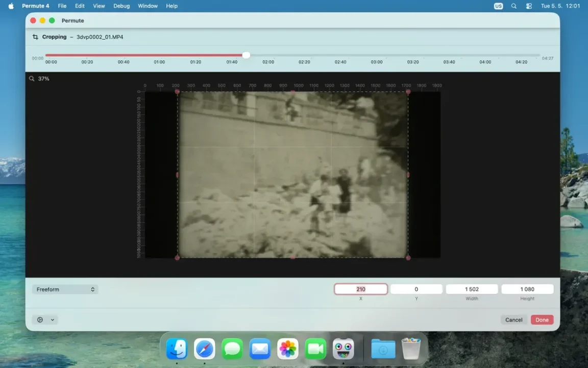This screenshot has height=368, width=588.
Task: Click the Cancel button
Action: tap(513, 319)
